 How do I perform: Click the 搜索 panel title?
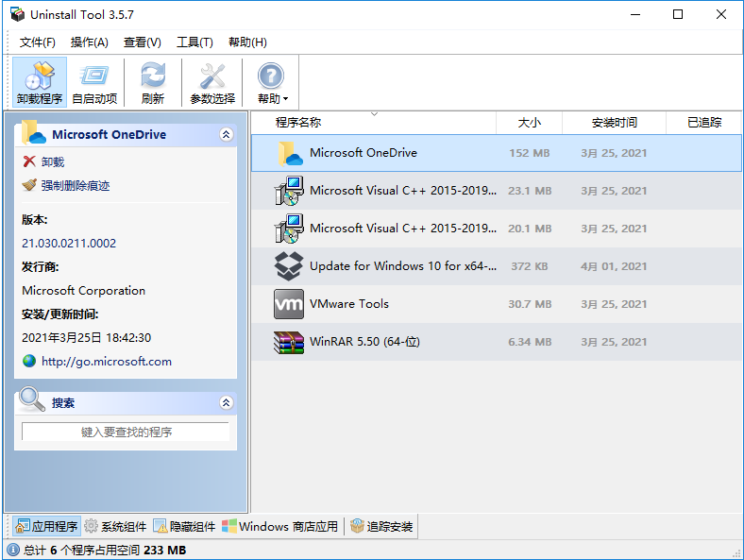coord(63,403)
